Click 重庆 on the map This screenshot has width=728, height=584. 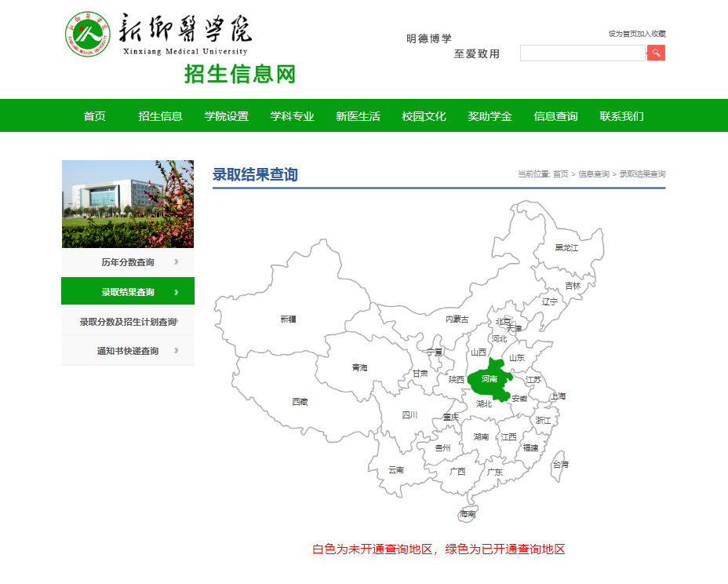tap(450, 417)
